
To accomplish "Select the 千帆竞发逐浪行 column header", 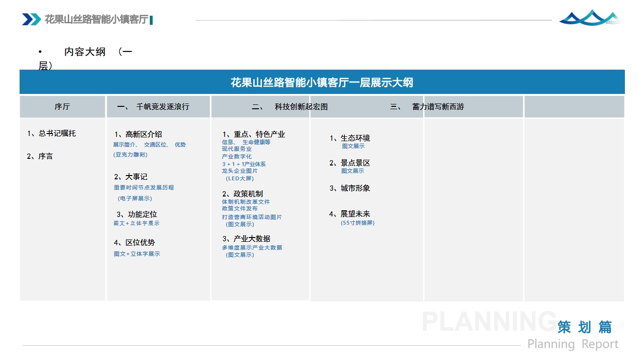I will [153, 107].
